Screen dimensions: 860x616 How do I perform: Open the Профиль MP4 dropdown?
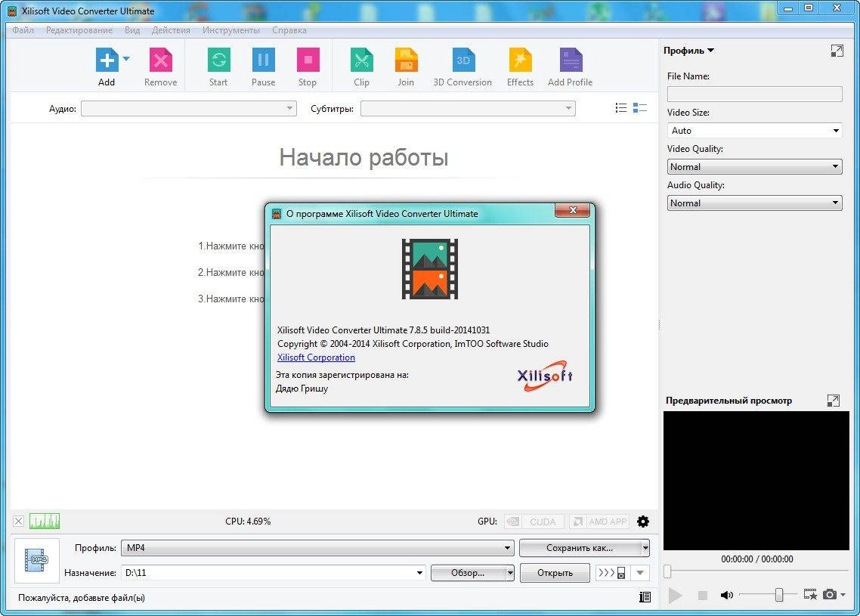pyautogui.click(x=317, y=547)
